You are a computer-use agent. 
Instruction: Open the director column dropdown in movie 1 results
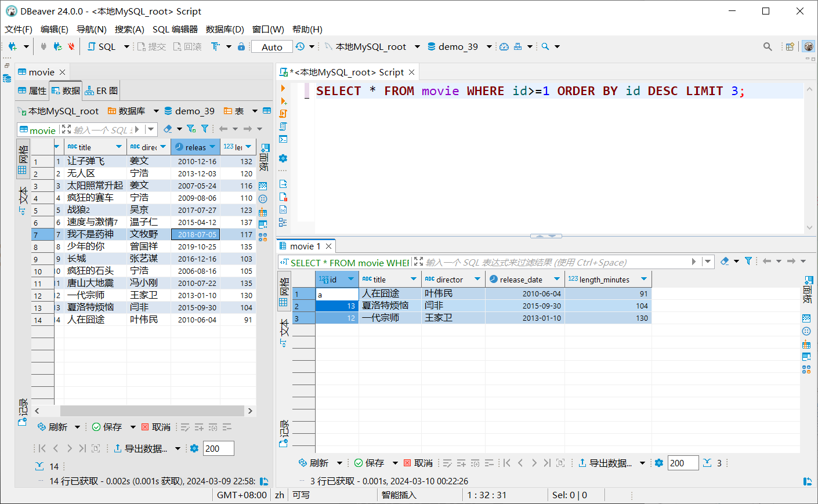477,279
